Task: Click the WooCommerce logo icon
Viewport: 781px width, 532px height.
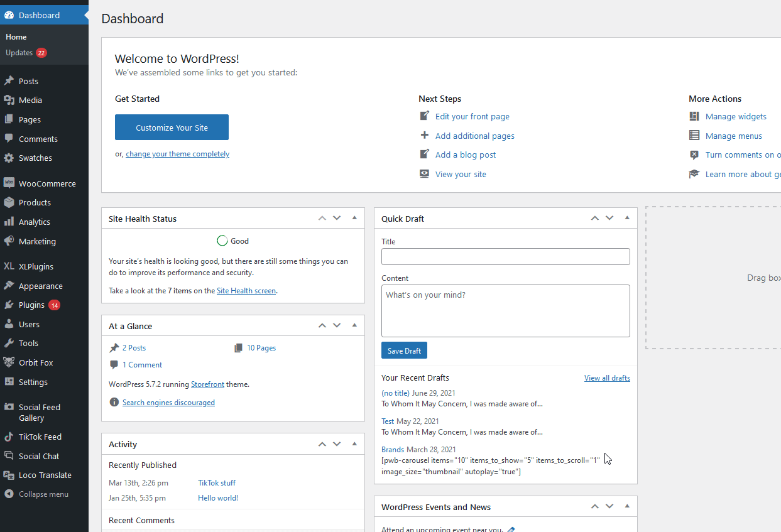Action: pyautogui.click(x=9, y=183)
